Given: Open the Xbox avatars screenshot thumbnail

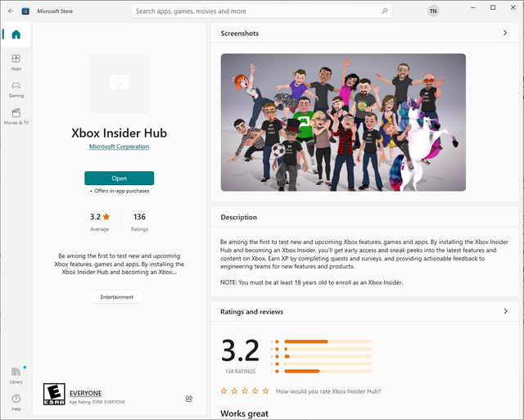Looking at the screenshot, I should click(343, 123).
